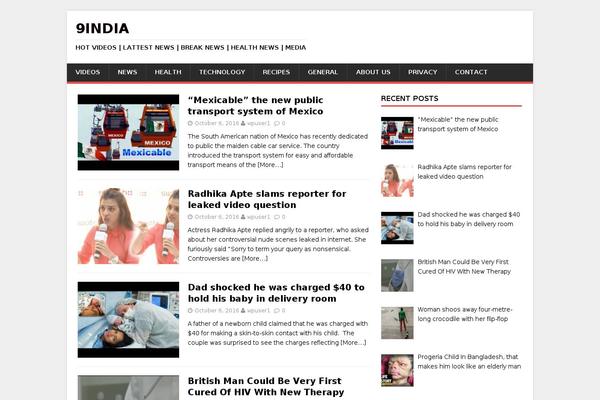Viewport: 600px width, 400px height.
Task: Open Recent Posts link Dad shocked he was charged $40
Action: (x=469, y=219)
